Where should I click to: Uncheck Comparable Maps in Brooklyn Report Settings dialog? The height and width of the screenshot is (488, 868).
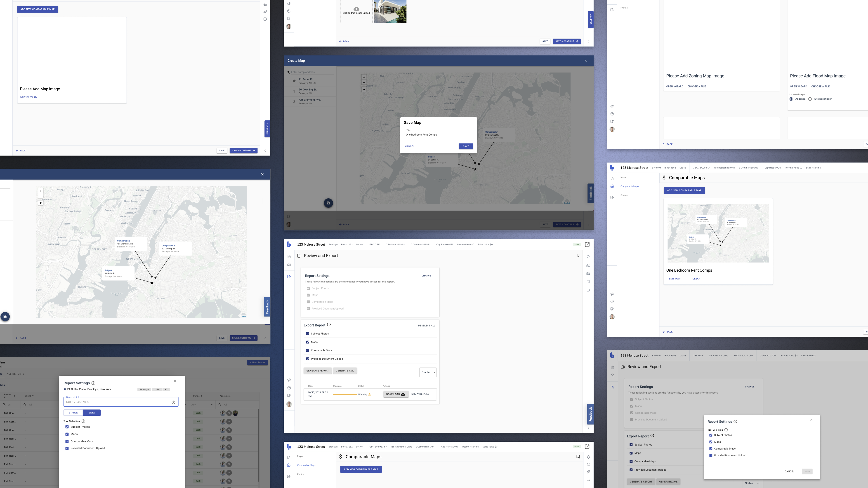[x=67, y=441]
